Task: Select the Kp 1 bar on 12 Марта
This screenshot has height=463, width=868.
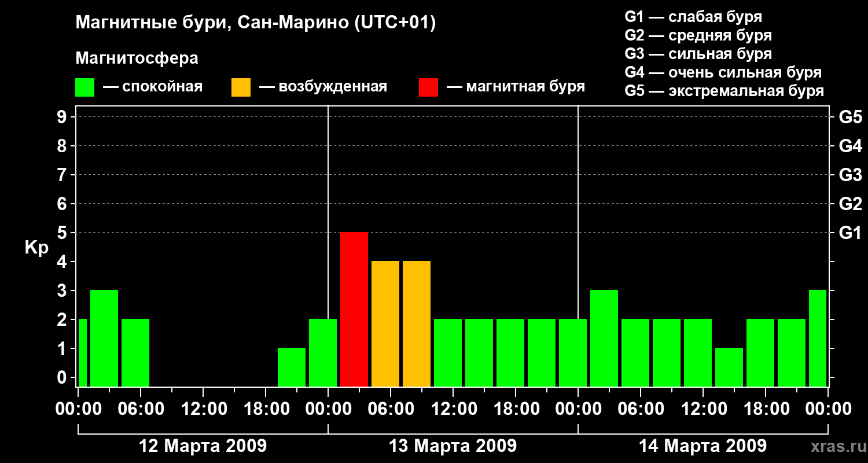Action: 292,367
